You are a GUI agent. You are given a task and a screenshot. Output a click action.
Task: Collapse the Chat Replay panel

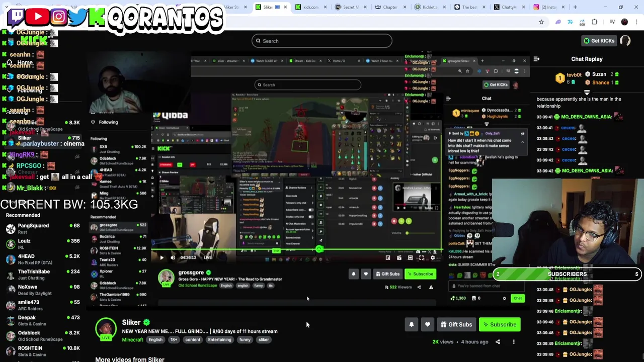pyautogui.click(x=536, y=59)
